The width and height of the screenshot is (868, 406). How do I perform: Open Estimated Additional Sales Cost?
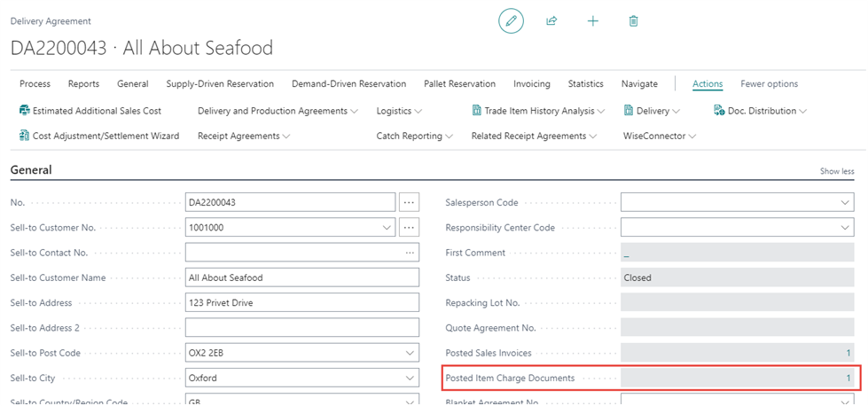point(90,111)
